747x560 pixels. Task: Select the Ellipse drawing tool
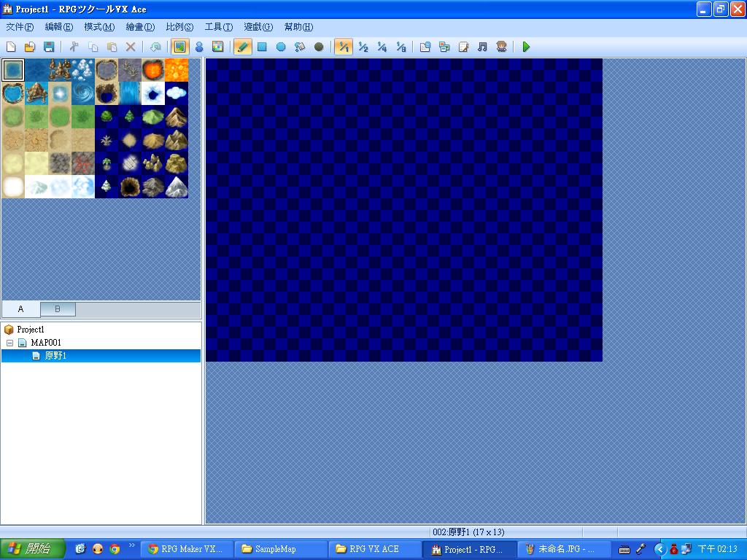click(x=281, y=47)
